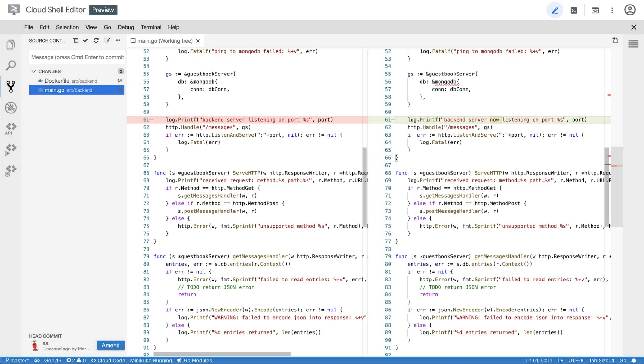This screenshot has height=364, width=644.
Task: Click the Refresh source control button
Action: click(x=96, y=40)
